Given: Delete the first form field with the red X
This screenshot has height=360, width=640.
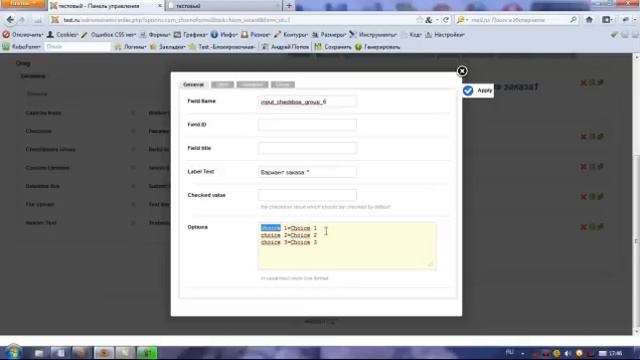Looking at the screenshot, I should click(x=584, y=83).
